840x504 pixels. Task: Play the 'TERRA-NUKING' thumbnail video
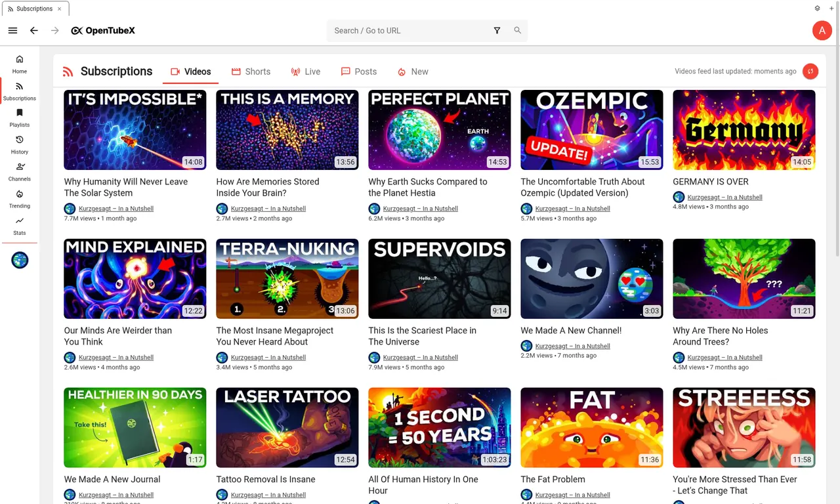click(287, 279)
